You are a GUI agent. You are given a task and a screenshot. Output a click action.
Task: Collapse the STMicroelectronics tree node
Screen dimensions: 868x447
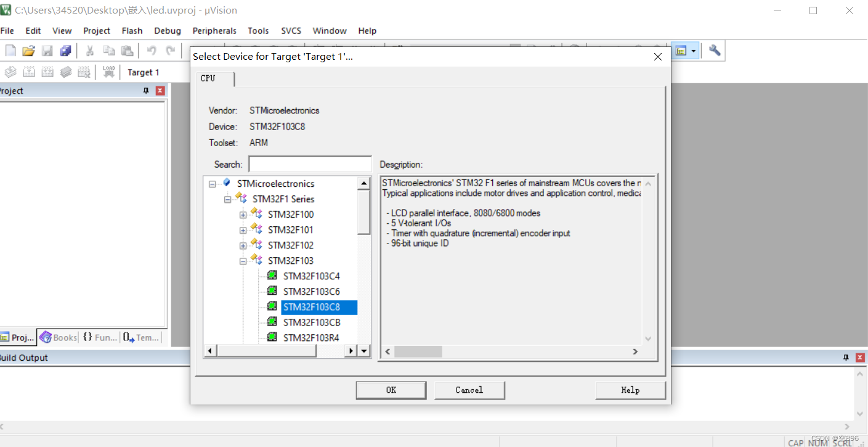tap(212, 184)
